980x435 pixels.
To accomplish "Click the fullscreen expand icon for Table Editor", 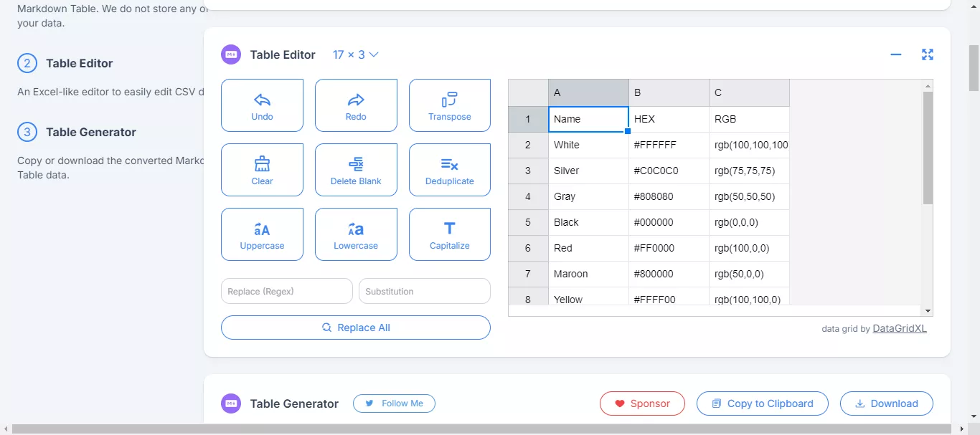I will click(928, 54).
